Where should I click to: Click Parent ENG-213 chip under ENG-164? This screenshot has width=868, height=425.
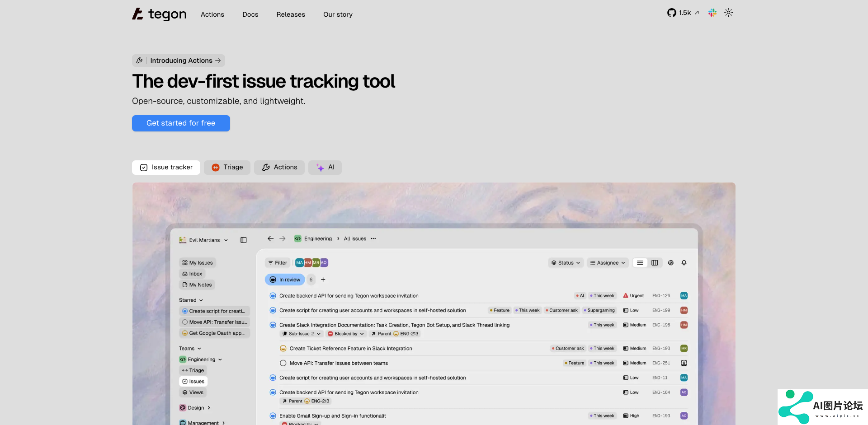tap(306, 401)
